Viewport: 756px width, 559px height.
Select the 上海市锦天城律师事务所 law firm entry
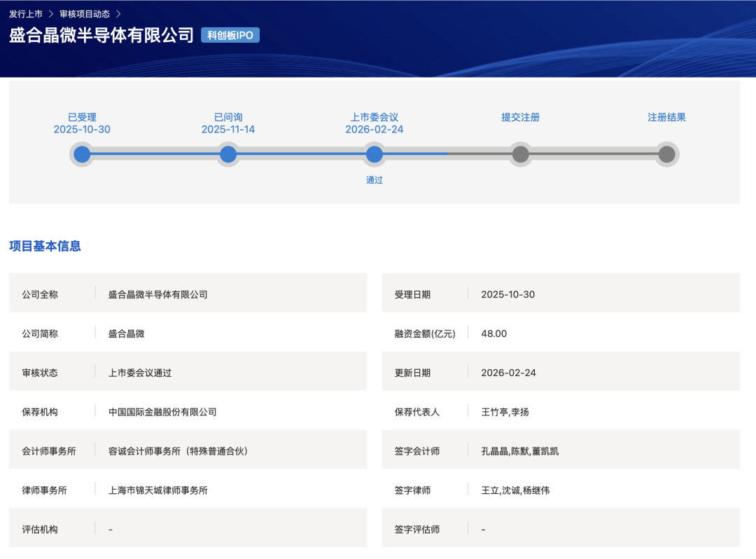coord(159,490)
